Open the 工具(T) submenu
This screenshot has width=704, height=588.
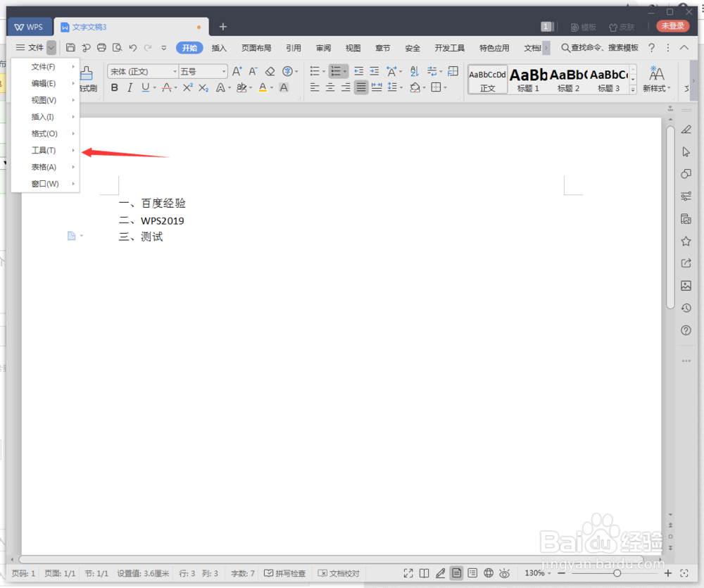[45, 151]
